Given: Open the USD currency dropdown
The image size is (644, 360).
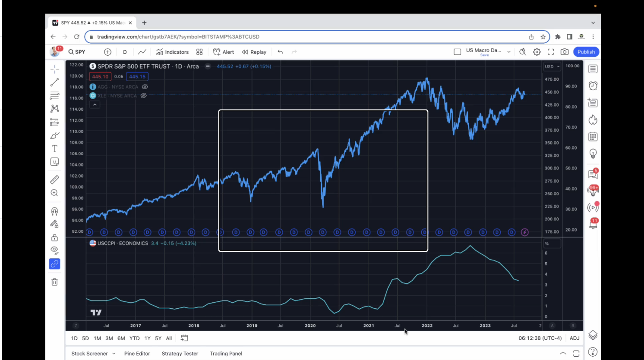Looking at the screenshot, I should (x=552, y=66).
